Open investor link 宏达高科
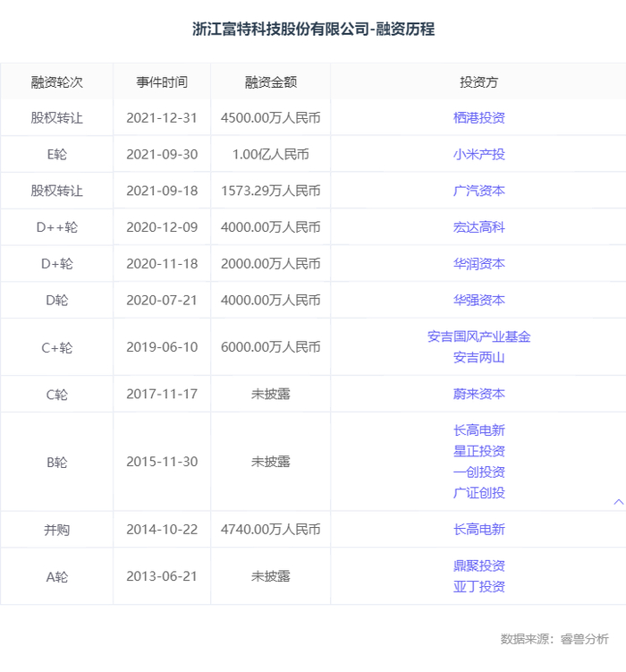 (478, 227)
